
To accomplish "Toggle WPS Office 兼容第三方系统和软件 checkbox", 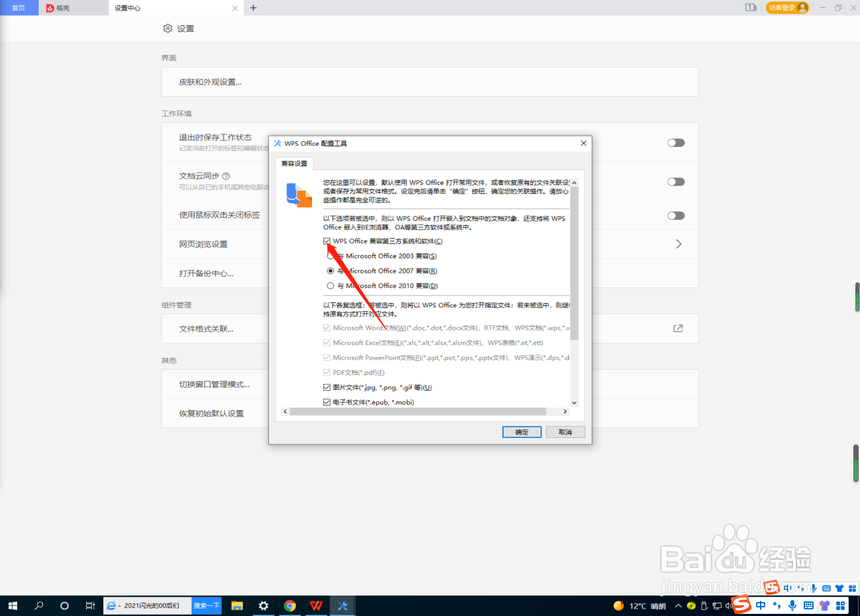I will coord(327,241).
